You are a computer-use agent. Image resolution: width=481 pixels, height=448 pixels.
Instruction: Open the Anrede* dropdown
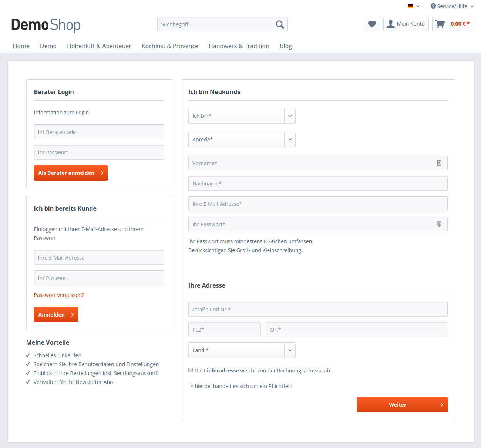pyautogui.click(x=242, y=140)
